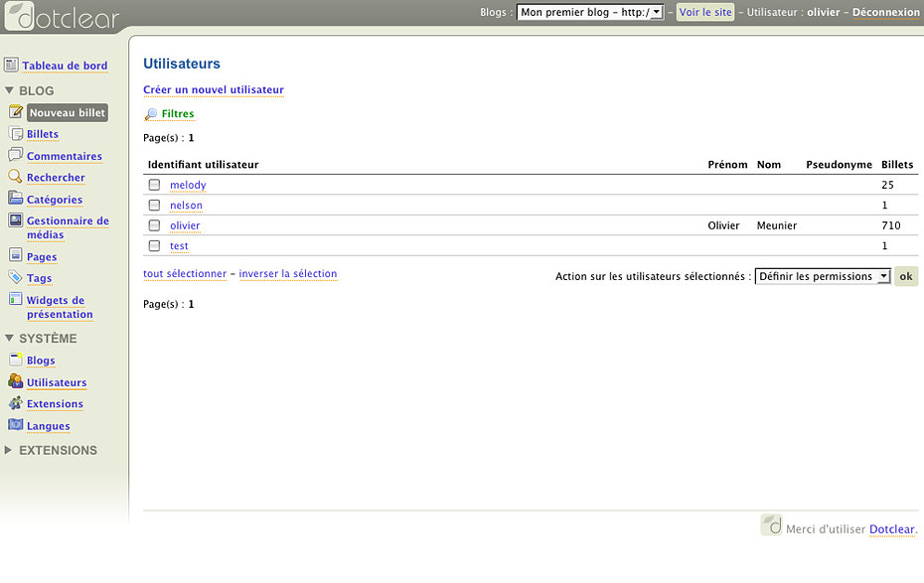Check the box for user melody
Viewport: 924px width, 583px height.
tap(154, 185)
